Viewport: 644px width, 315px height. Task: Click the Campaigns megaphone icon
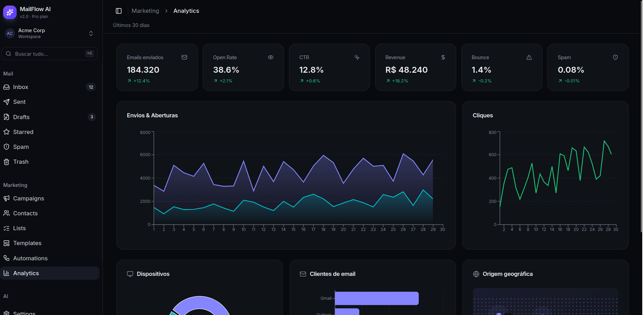(6, 199)
